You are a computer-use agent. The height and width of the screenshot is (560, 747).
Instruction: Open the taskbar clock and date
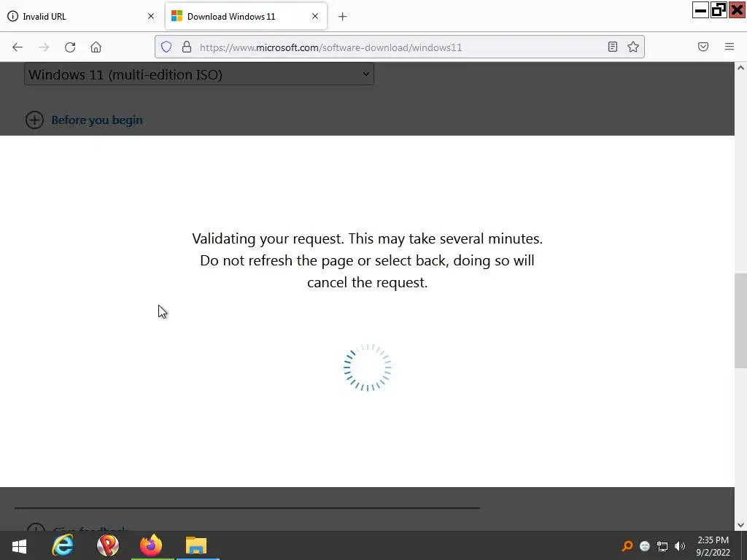pos(713,546)
